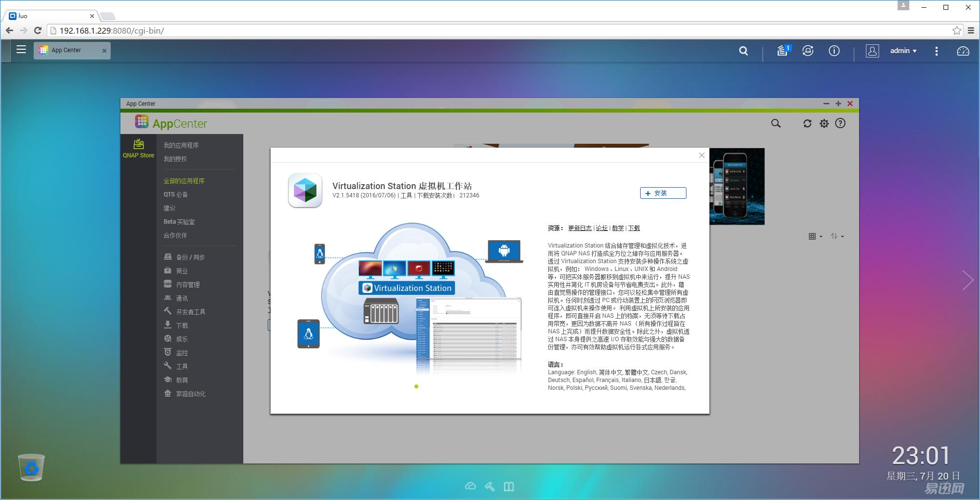This screenshot has width=980, height=500.
Task: Bookmark this page with the star icon
Action: pyautogui.click(x=957, y=30)
